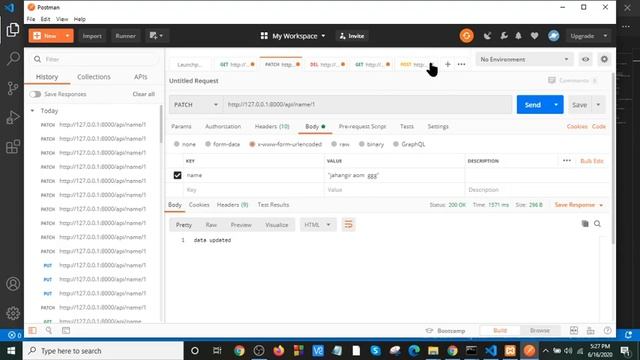The image size is (640, 360).
Task: Switch to the request Params tab
Action: (x=181, y=127)
